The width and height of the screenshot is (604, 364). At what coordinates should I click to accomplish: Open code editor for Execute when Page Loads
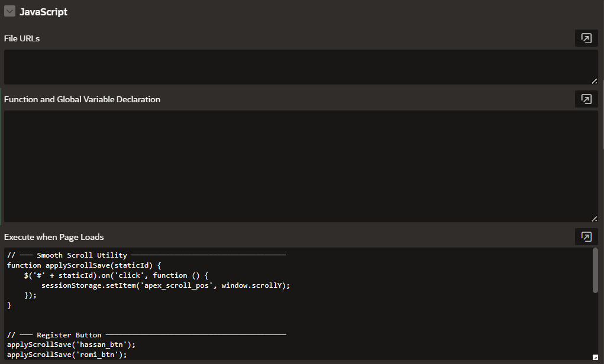tap(586, 237)
